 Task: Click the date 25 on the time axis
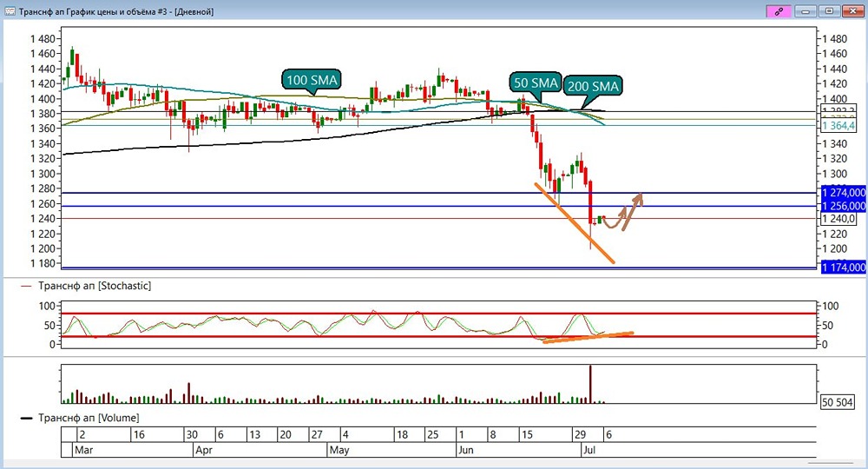point(432,434)
